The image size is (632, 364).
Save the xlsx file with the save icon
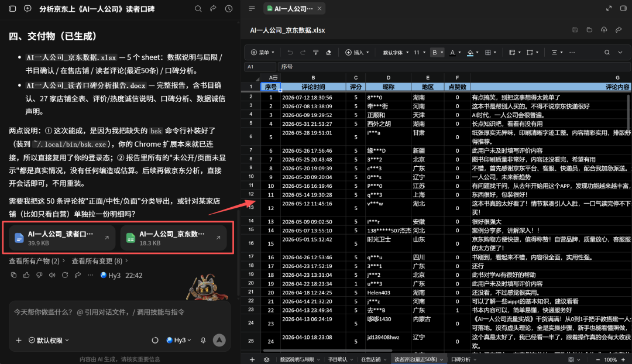coord(575,30)
